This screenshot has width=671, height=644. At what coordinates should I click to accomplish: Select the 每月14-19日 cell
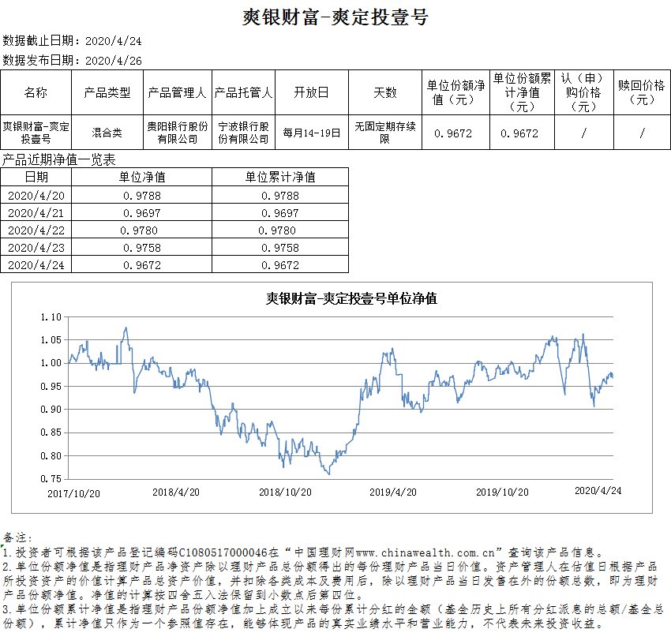(x=312, y=133)
